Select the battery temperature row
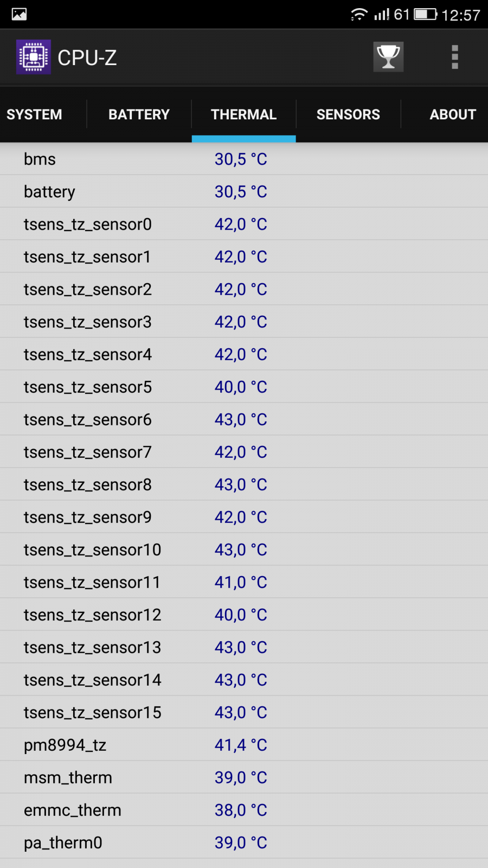Viewport: 488px width, 868px height. 244,192
